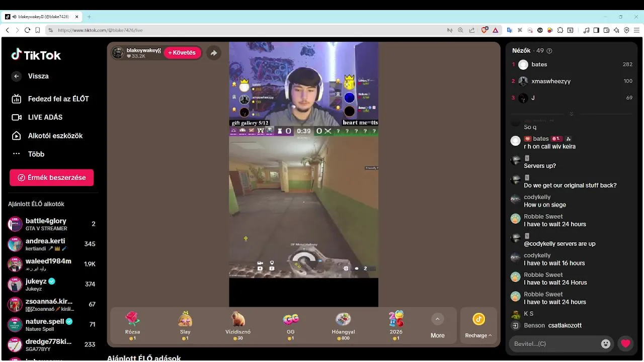Open battle4glory live channel
The image size is (644, 362).
[x=51, y=224]
